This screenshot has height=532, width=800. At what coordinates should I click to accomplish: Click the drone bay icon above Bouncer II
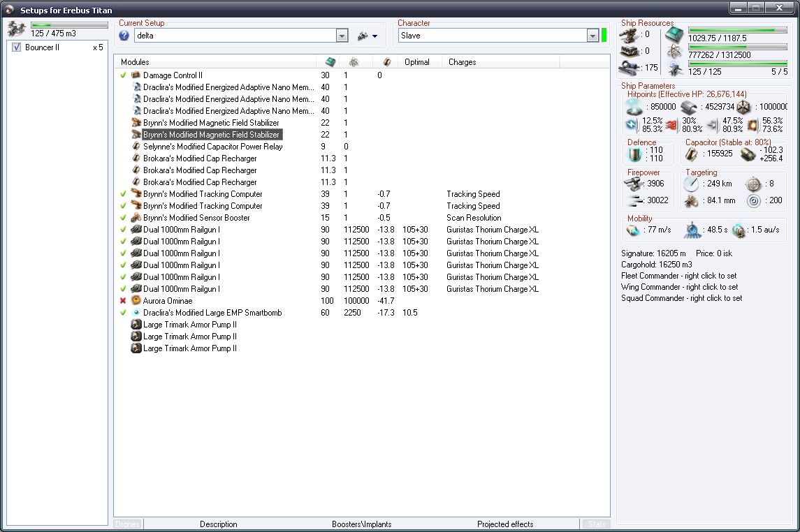16,29
